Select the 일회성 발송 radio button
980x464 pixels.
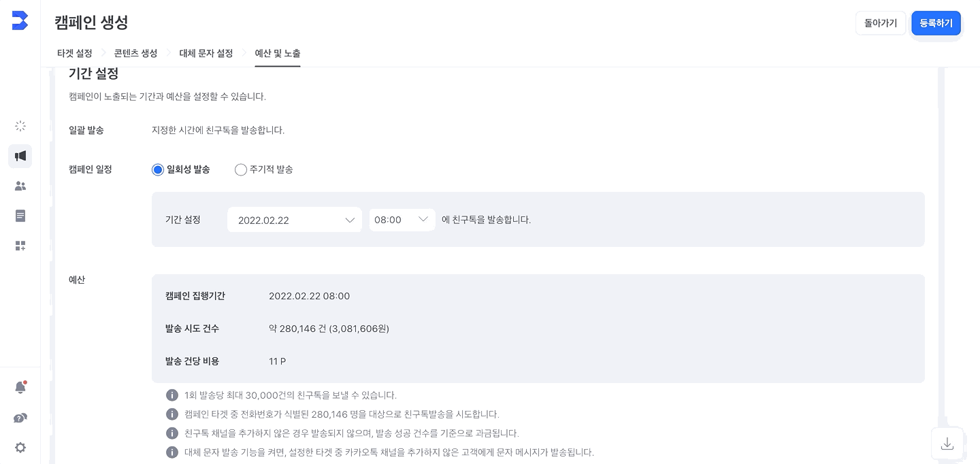(x=158, y=169)
